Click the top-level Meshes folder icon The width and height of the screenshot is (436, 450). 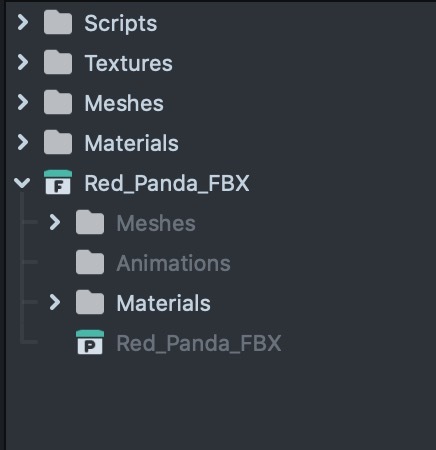[x=58, y=102]
